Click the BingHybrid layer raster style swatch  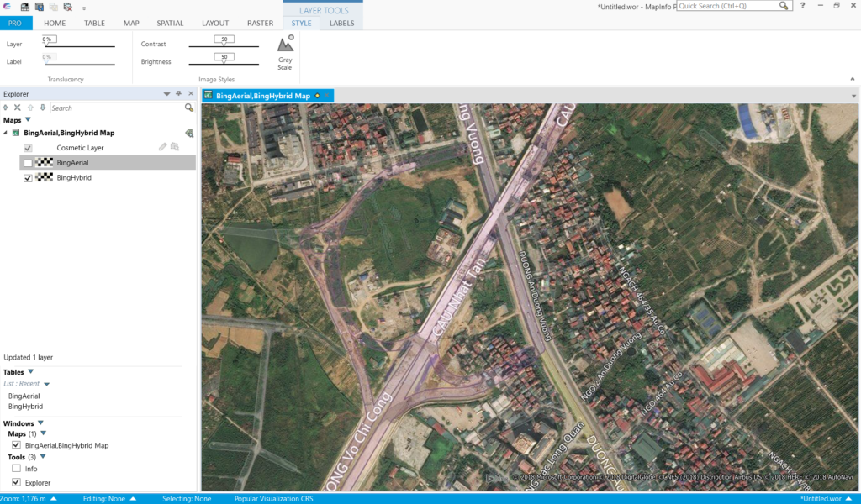(45, 177)
